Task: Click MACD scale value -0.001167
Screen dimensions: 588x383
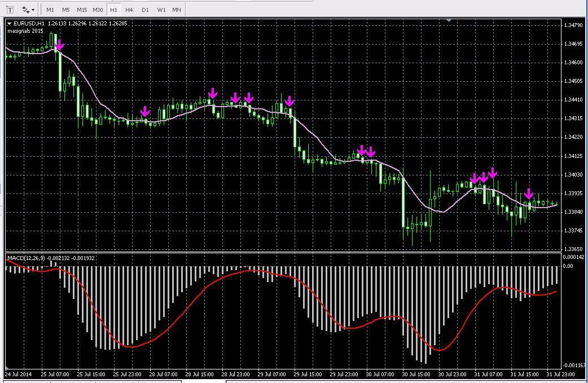Action: (x=574, y=365)
